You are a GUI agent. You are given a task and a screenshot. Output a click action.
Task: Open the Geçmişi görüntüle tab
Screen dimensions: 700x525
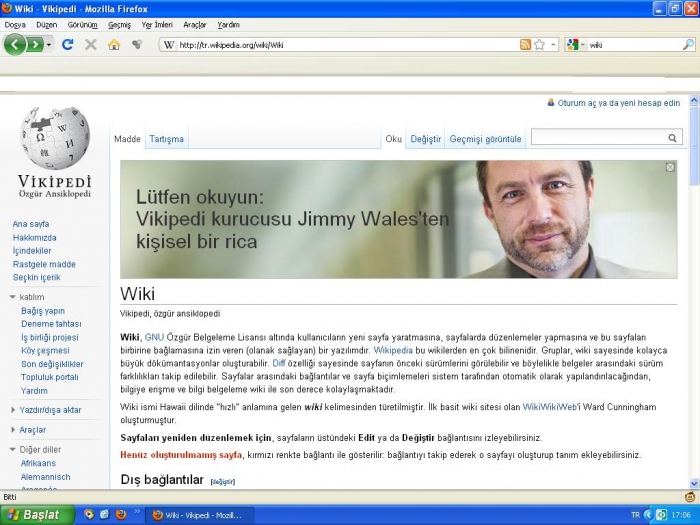tap(485, 139)
